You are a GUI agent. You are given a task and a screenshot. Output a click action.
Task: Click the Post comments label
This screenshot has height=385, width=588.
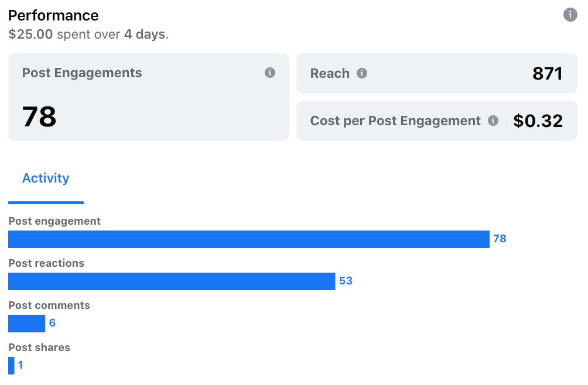coord(49,305)
